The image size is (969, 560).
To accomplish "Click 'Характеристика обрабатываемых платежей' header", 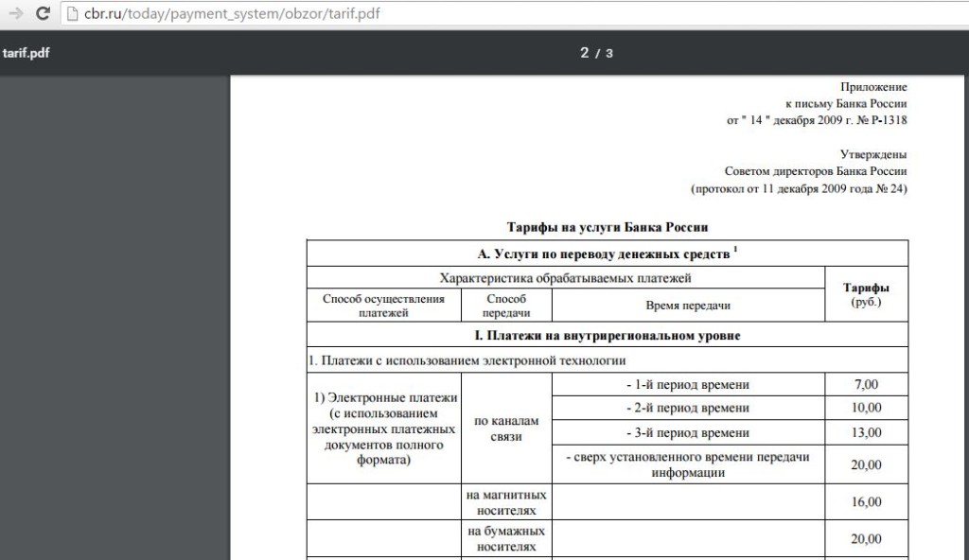I will pos(565,278).
